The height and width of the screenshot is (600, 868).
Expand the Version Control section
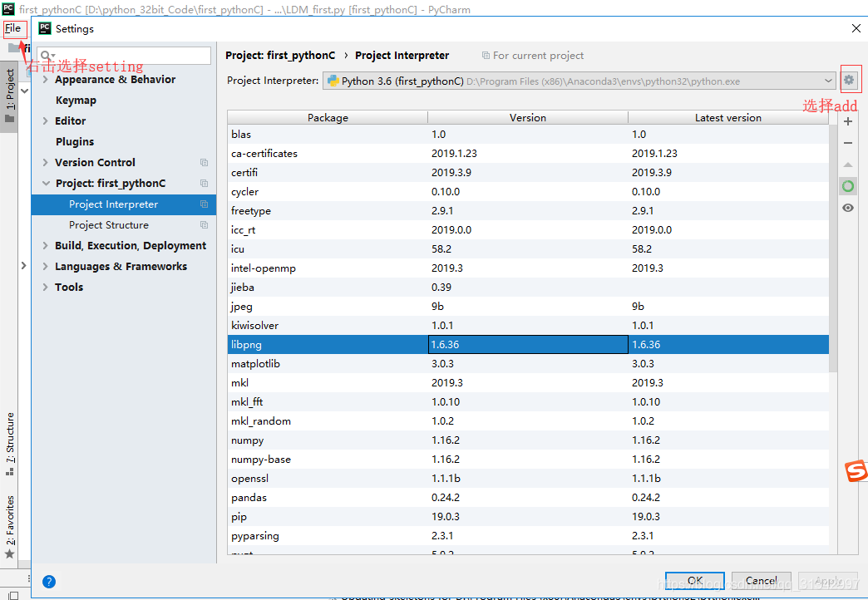pos(46,162)
